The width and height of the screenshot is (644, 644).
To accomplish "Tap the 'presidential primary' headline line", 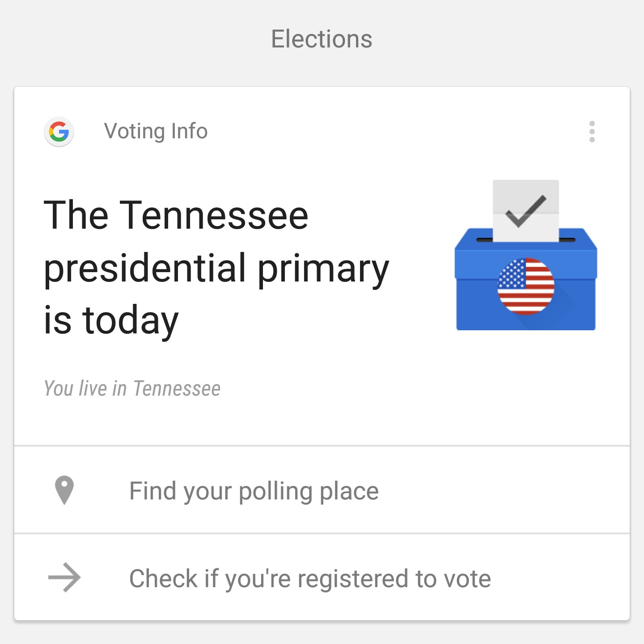I will tap(216, 269).
